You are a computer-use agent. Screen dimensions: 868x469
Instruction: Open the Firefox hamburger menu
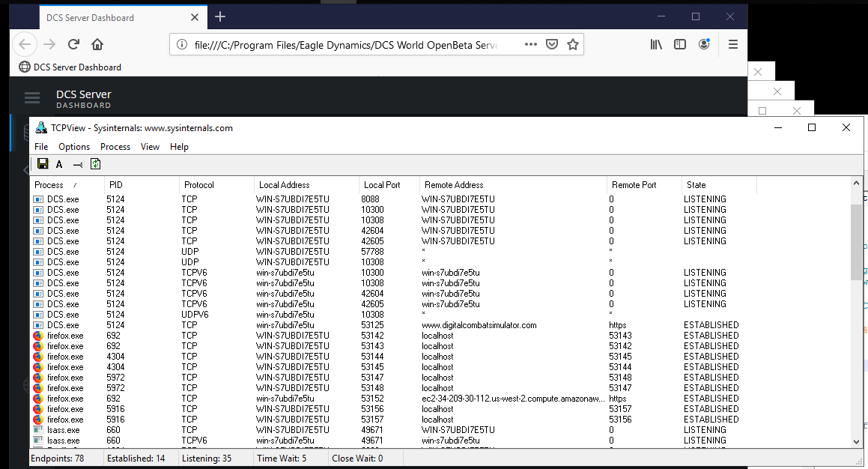(733, 44)
